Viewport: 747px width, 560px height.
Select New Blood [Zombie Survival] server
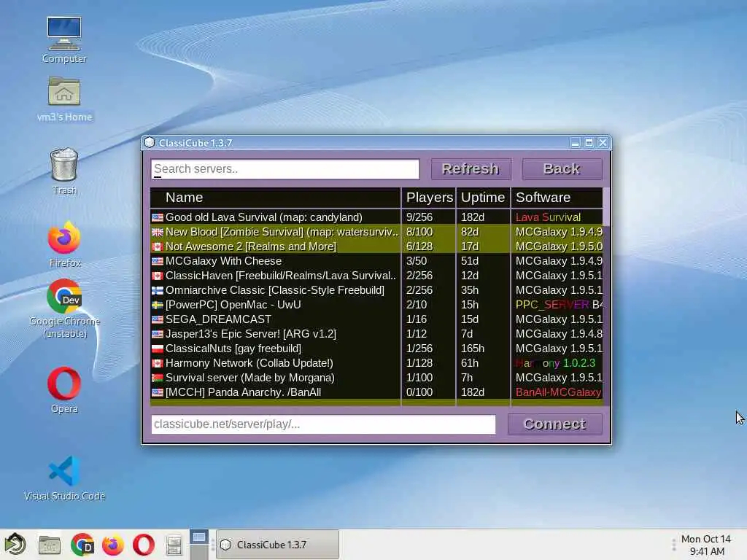click(275, 232)
